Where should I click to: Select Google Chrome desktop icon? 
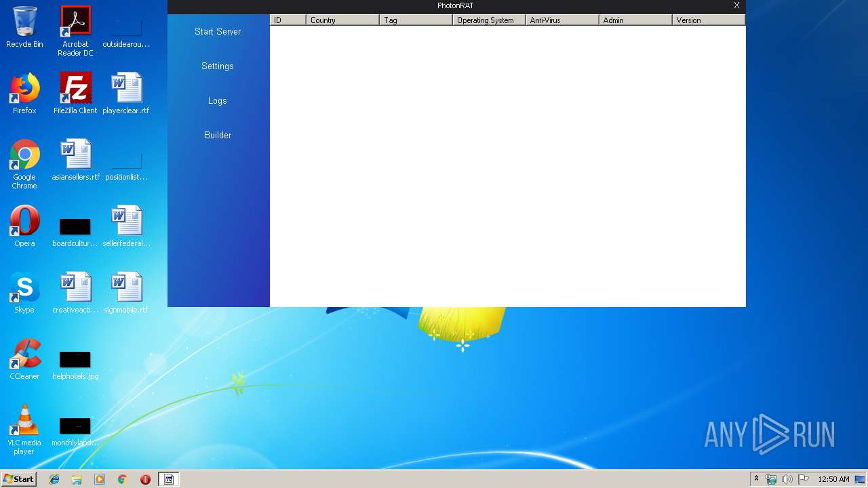(x=24, y=164)
